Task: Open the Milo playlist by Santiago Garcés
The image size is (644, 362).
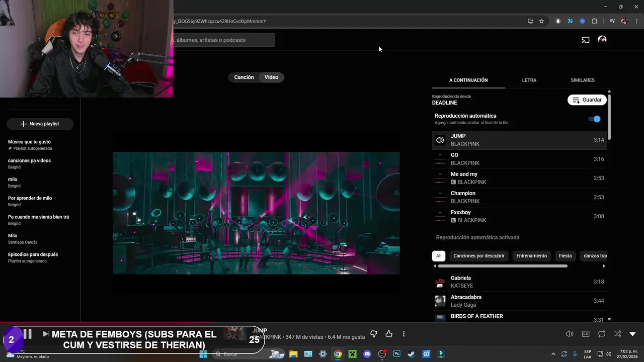Action: click(x=40, y=238)
